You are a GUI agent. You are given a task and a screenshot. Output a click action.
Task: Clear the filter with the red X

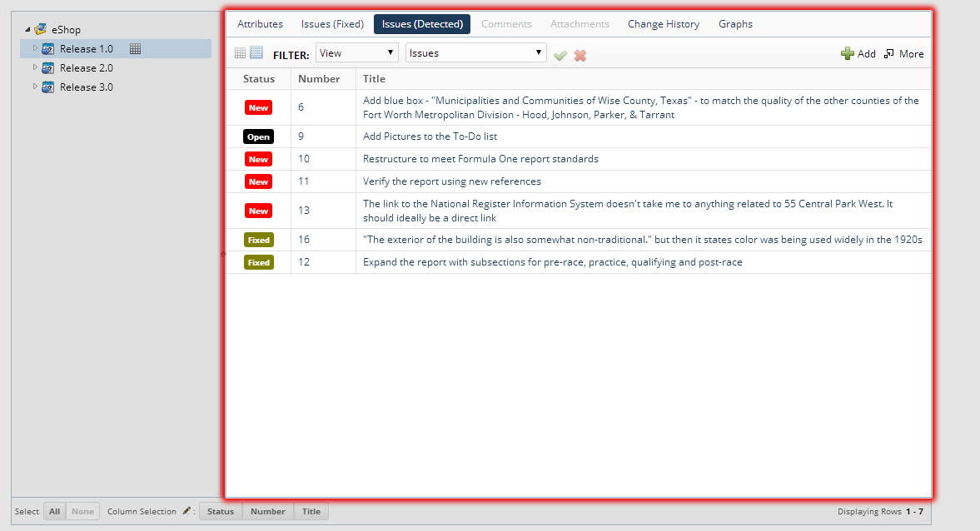[580, 56]
